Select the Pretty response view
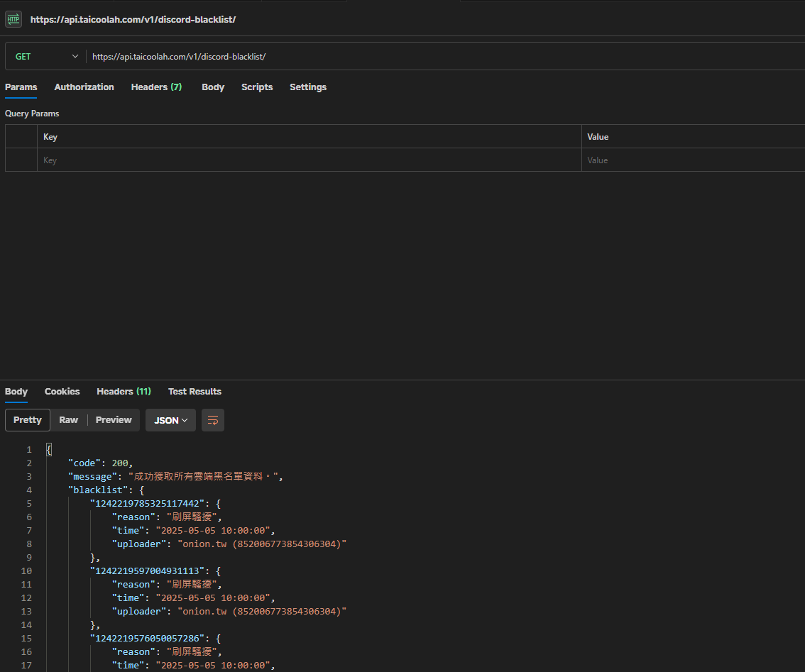 [x=28, y=420]
